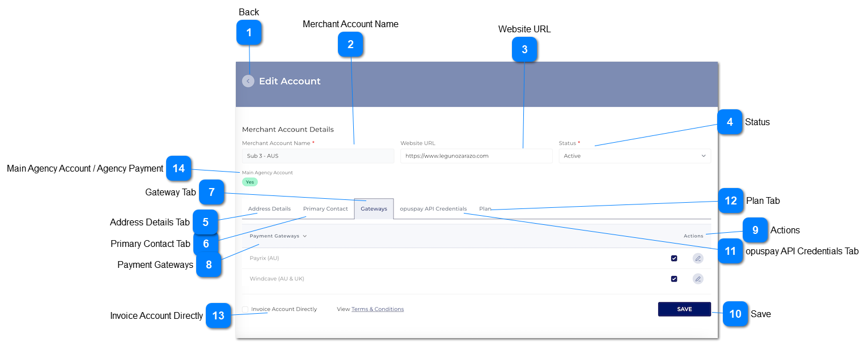Open the Status dropdown
Viewport: 868px width, 350px height.
(634, 156)
